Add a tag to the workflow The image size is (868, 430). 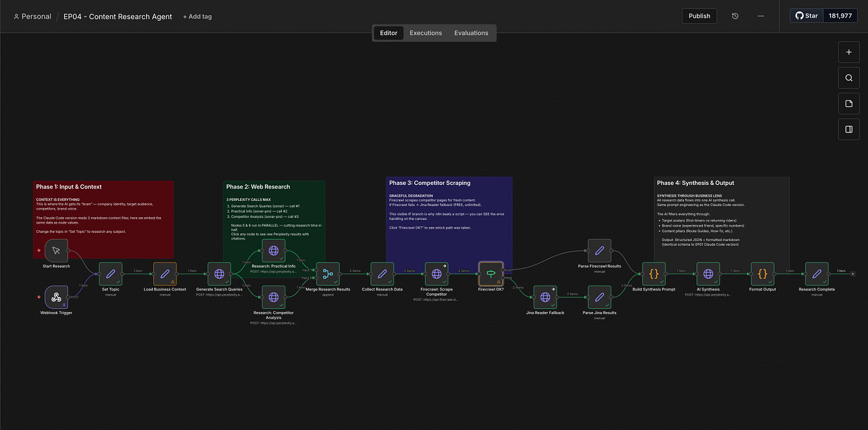(x=197, y=16)
